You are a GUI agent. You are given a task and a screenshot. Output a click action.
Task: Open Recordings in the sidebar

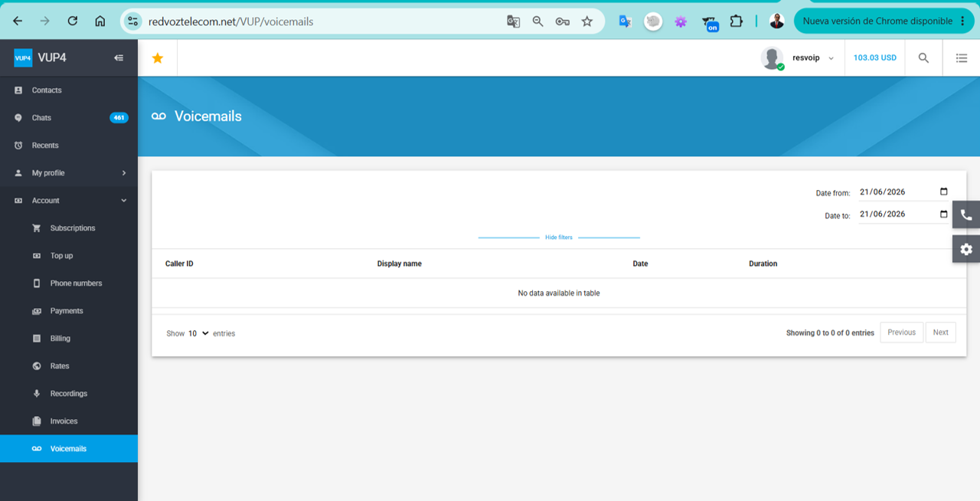(69, 394)
